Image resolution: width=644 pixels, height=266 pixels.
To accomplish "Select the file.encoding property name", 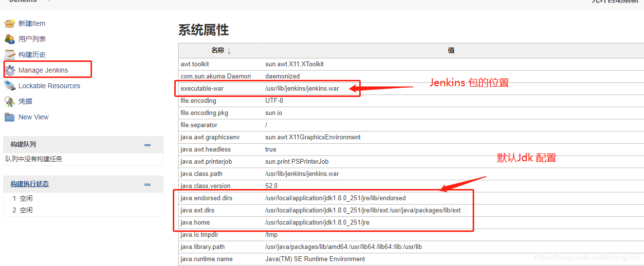I will pos(198,100).
